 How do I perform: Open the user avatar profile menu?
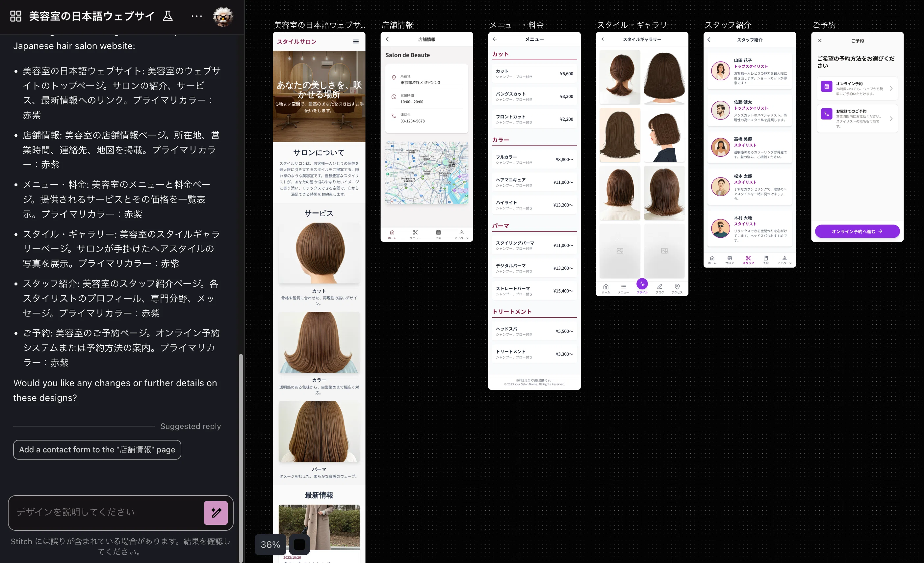point(223,16)
